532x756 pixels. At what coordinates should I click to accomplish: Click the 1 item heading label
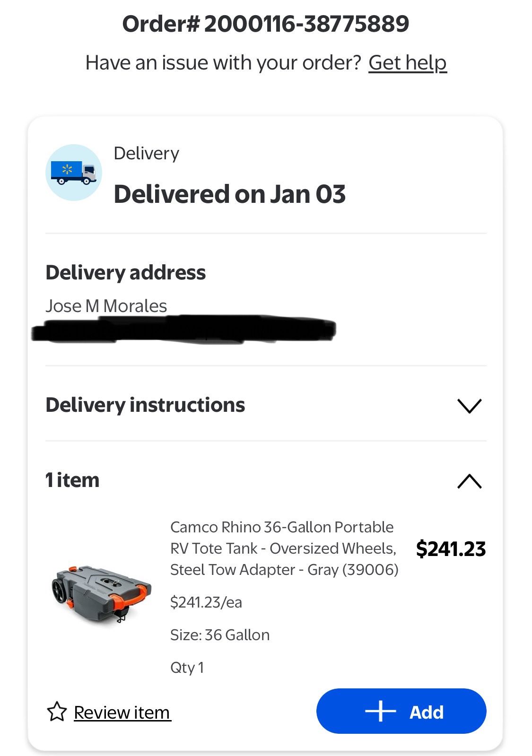coord(72,480)
